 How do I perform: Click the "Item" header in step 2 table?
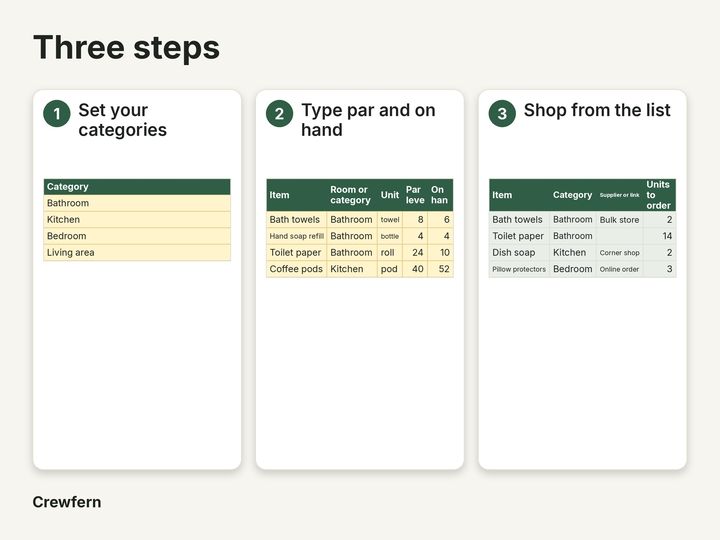click(x=297, y=195)
